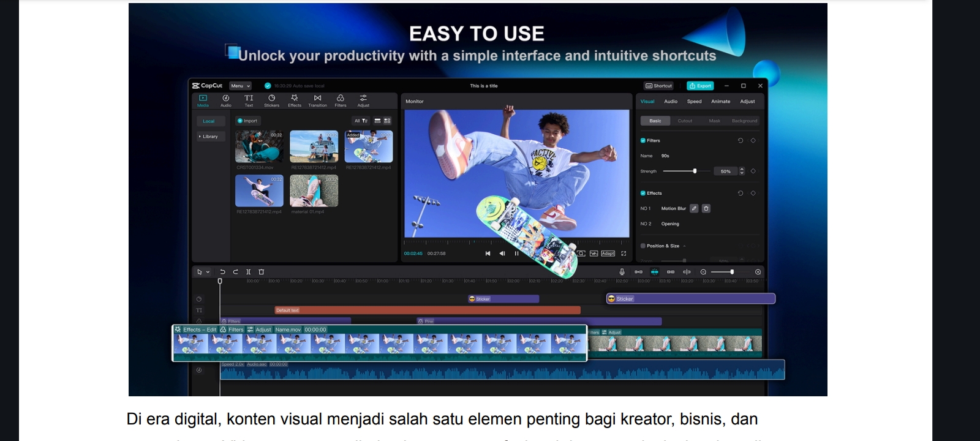Collapse the Position & Size section arrow

(x=684, y=246)
